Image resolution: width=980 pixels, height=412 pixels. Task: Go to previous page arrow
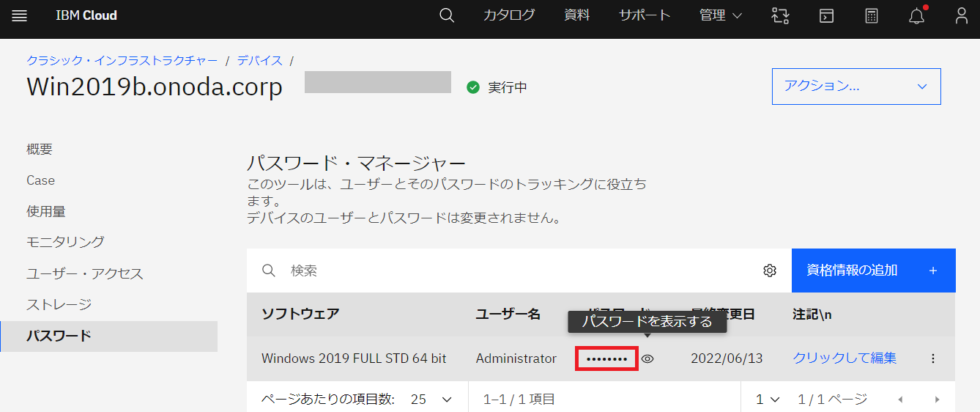click(x=900, y=400)
